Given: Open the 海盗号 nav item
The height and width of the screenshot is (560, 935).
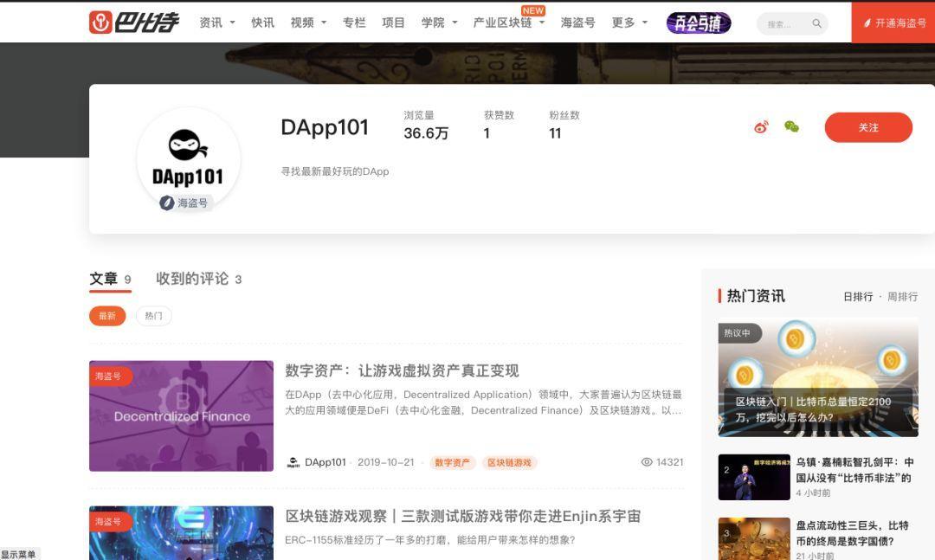Looking at the screenshot, I should click(x=577, y=23).
